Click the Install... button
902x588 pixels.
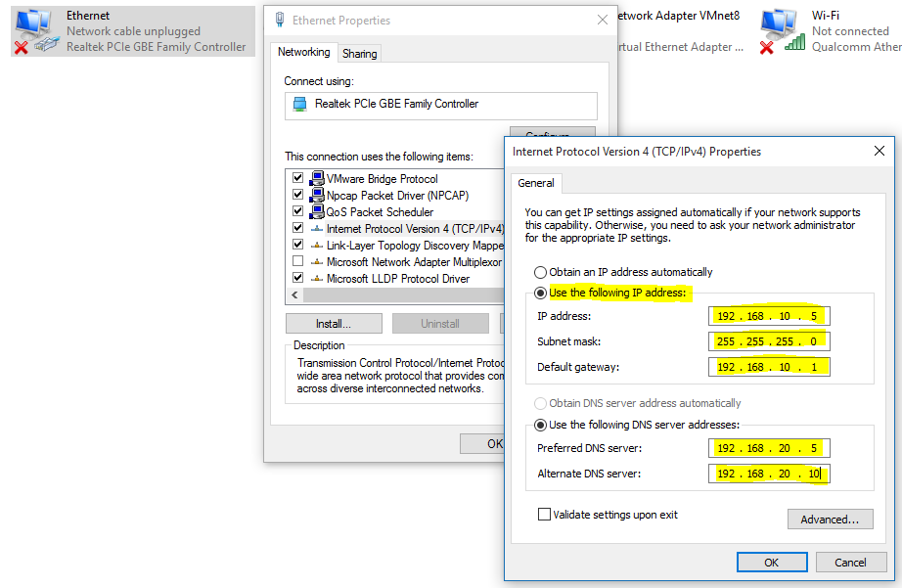[x=334, y=324]
